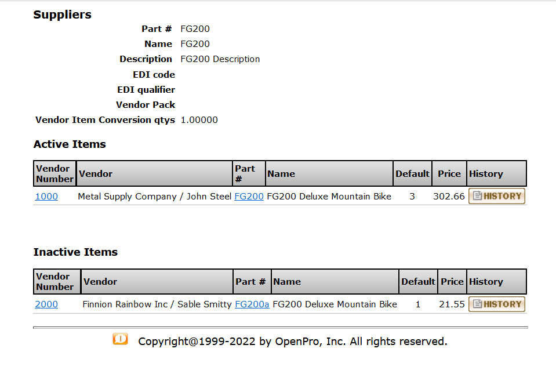Image resolution: width=556 pixels, height=392 pixels.
Task: Open FG200 part link in Active Items row
Action: [x=249, y=197]
